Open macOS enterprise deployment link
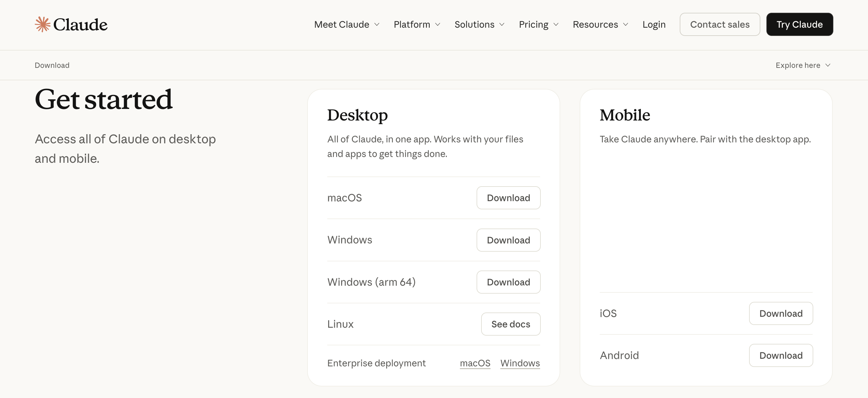The width and height of the screenshot is (868, 398). click(x=475, y=363)
